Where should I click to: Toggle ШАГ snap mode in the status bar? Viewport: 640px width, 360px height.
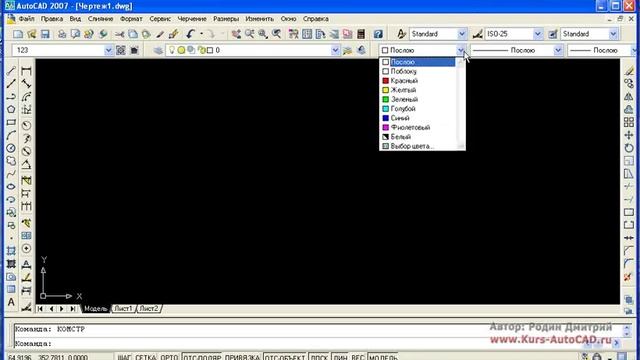[x=124, y=358]
